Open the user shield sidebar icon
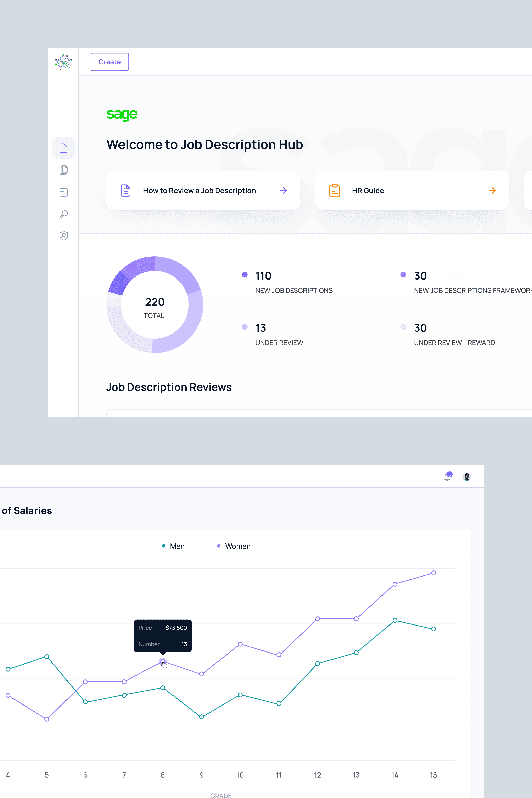This screenshot has width=532, height=798. (x=64, y=235)
